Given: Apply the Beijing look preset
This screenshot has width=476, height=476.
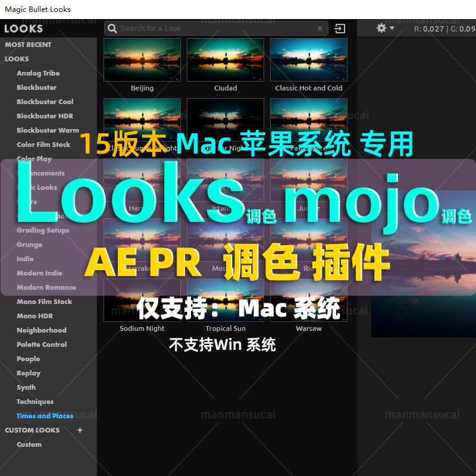Looking at the screenshot, I should 142,59.
